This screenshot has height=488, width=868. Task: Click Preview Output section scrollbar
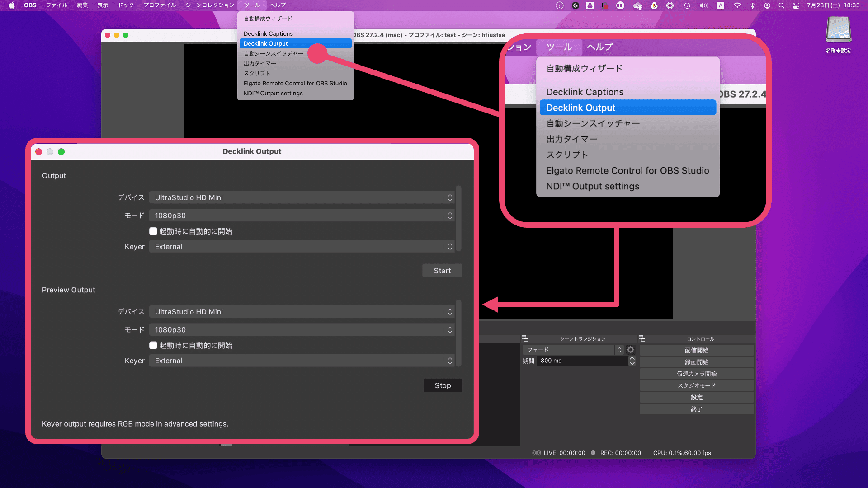[x=458, y=333]
